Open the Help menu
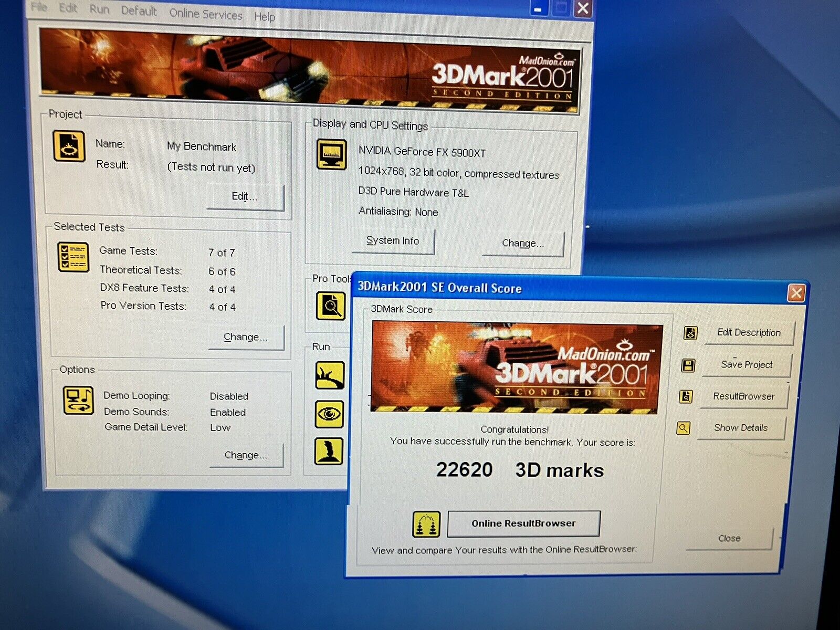 [x=265, y=17]
